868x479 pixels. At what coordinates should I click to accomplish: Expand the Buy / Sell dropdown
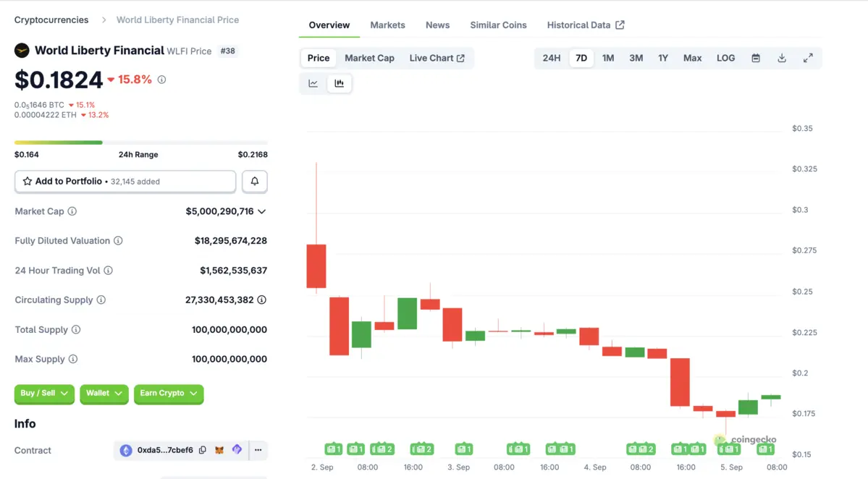[x=44, y=394]
